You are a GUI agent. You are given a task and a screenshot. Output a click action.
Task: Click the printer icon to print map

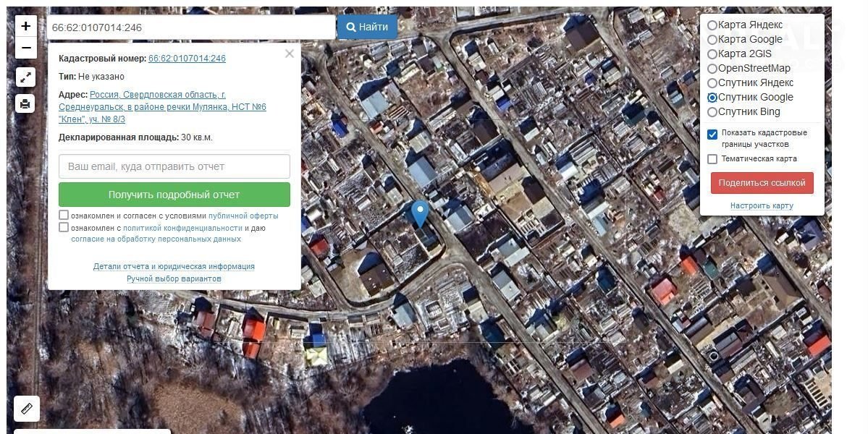pos(25,103)
